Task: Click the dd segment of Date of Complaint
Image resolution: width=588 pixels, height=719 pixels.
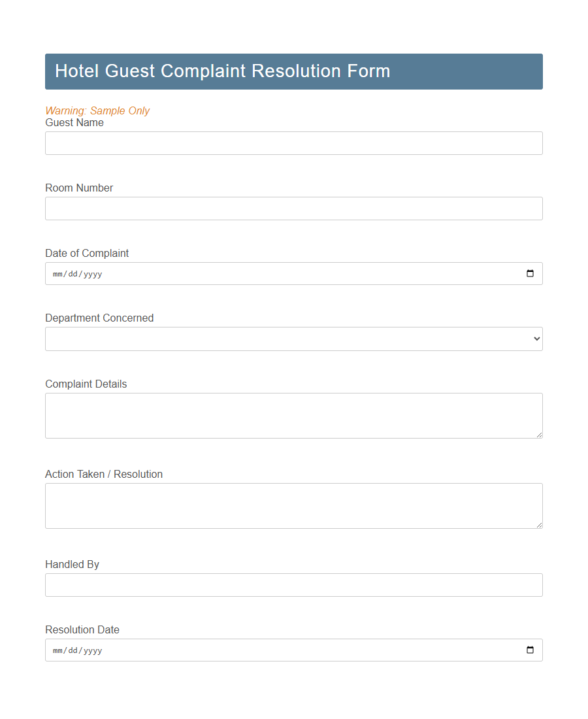Action: pyautogui.click(x=73, y=273)
